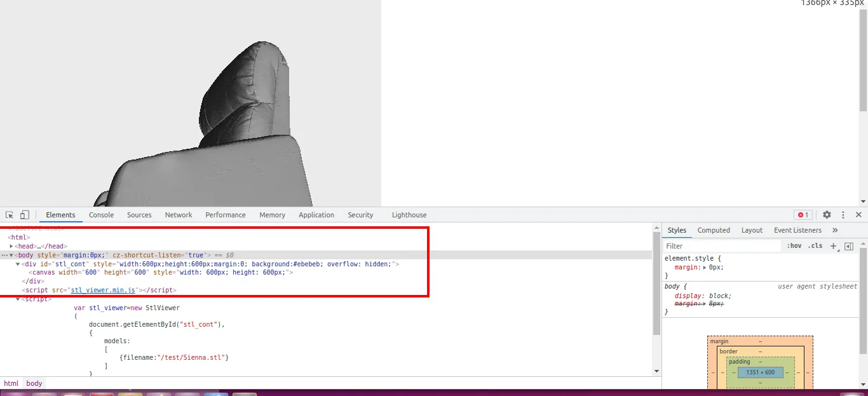Click the var stl_viewer=new StlViewer line
Viewport: 868px width, 396px height.
(127, 308)
